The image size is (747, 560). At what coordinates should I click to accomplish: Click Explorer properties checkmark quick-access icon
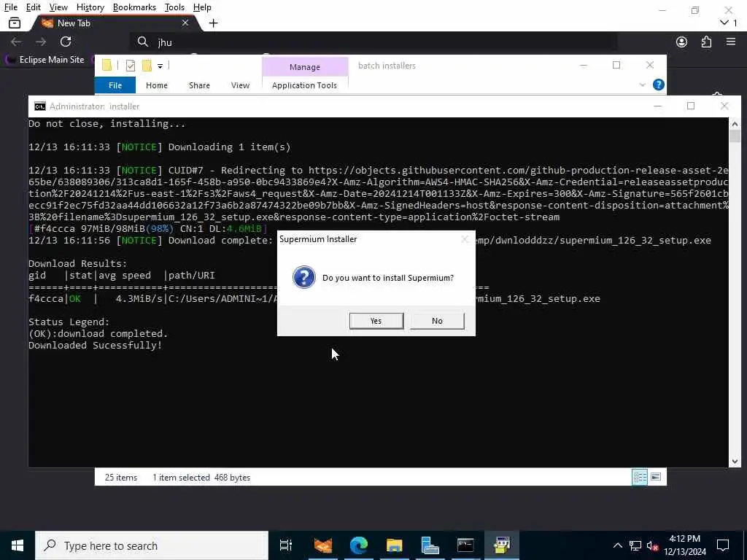tap(130, 66)
